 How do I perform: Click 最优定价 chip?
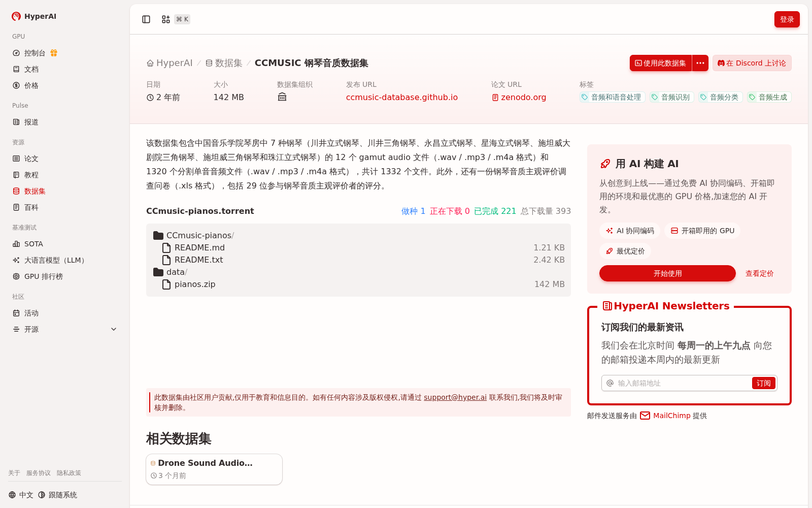tap(625, 251)
